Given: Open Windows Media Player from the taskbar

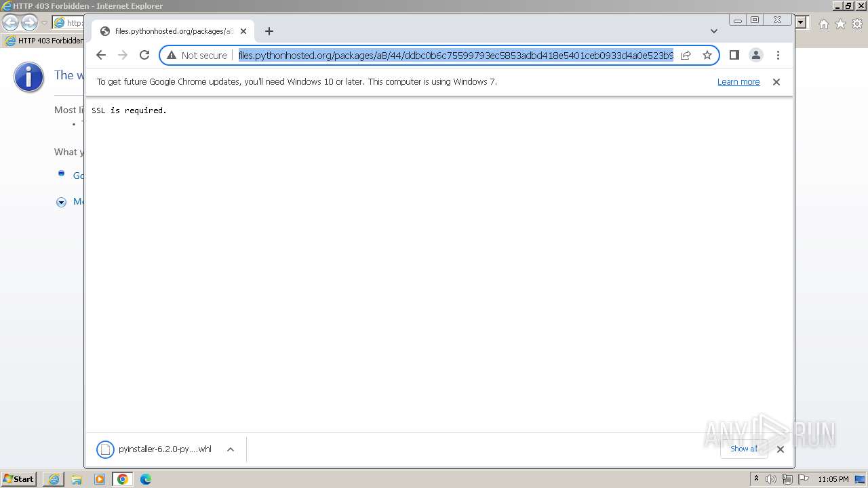Looking at the screenshot, I should [100, 479].
